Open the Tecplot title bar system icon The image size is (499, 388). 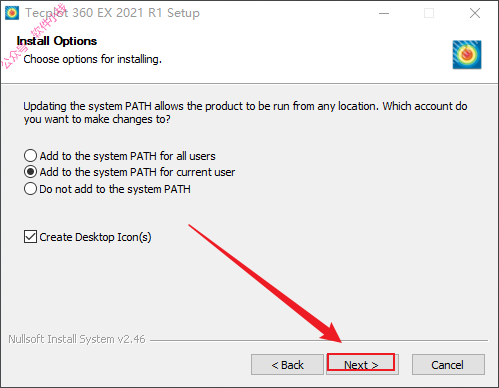point(12,13)
